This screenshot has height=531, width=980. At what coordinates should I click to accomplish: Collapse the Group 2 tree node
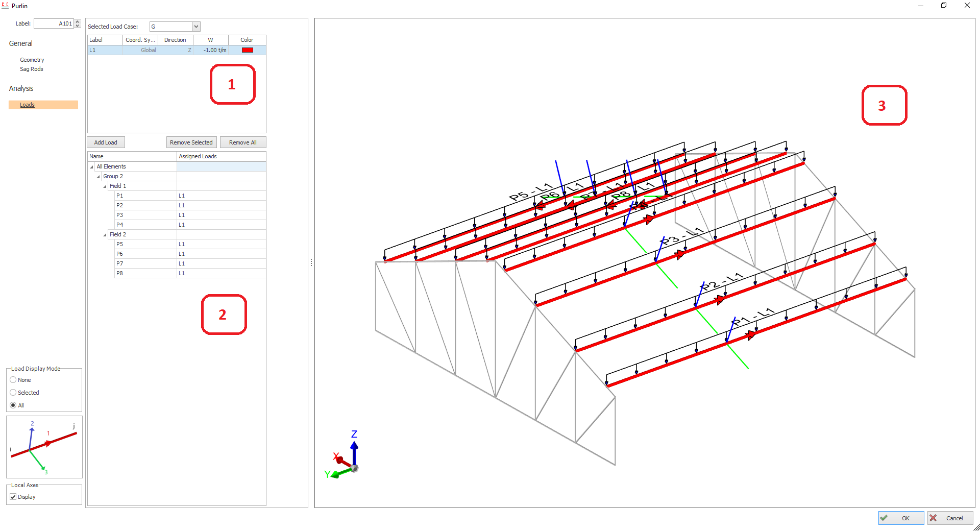pos(99,177)
